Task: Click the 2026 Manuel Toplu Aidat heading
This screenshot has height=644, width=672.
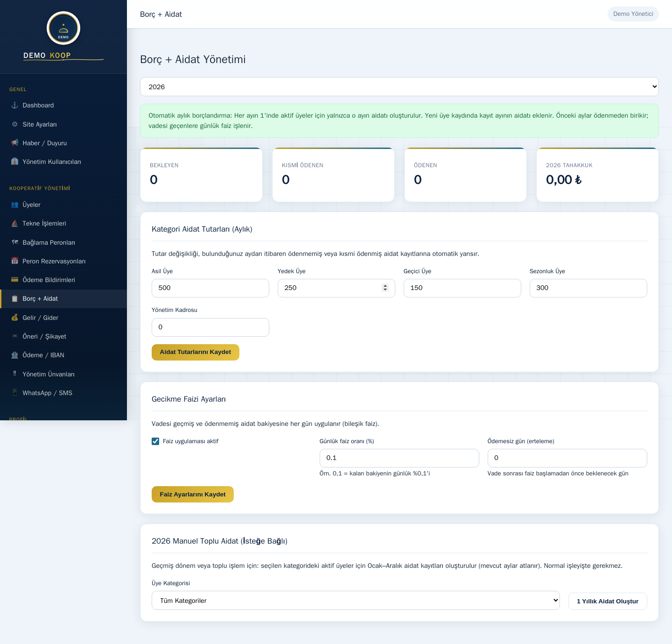Action: [219, 541]
